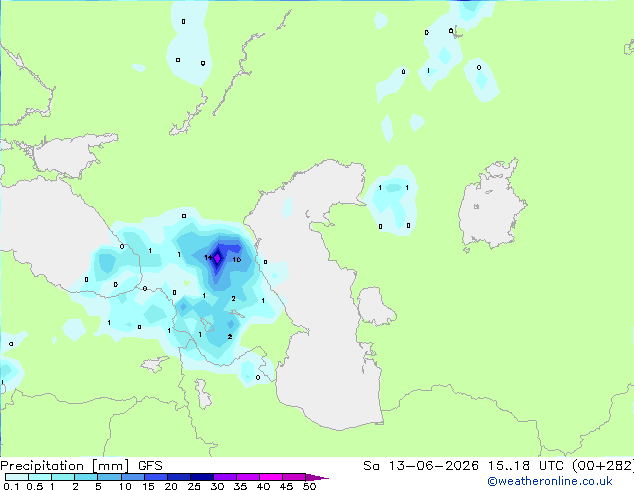Click the magenta precipitation maximum on the map

pos(218,258)
